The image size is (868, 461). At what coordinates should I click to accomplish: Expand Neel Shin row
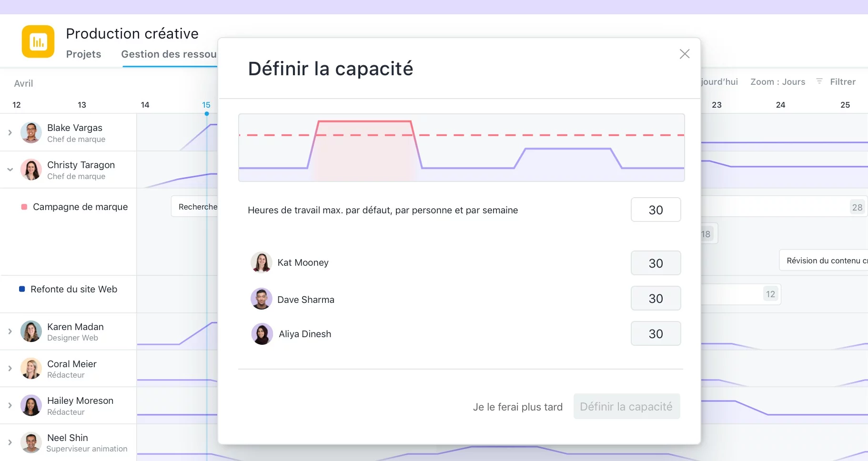tap(10, 442)
